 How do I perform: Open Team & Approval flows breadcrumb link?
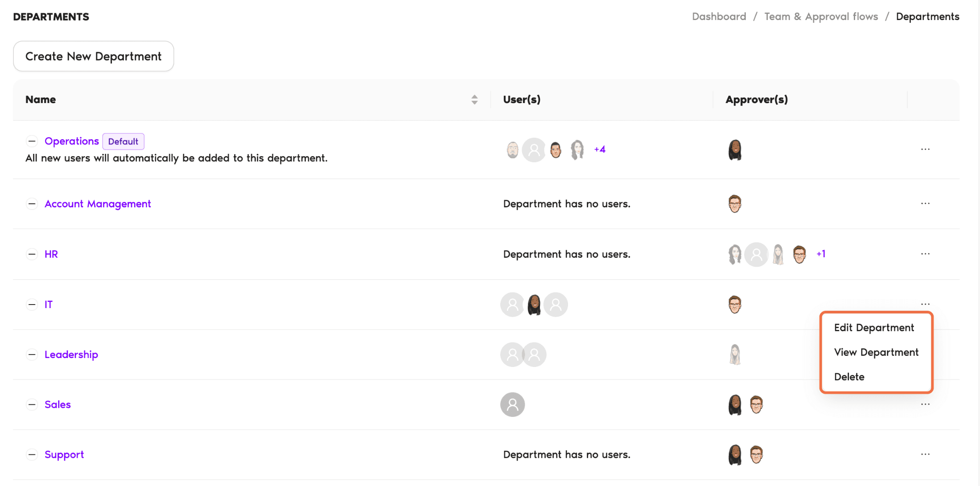821,16
